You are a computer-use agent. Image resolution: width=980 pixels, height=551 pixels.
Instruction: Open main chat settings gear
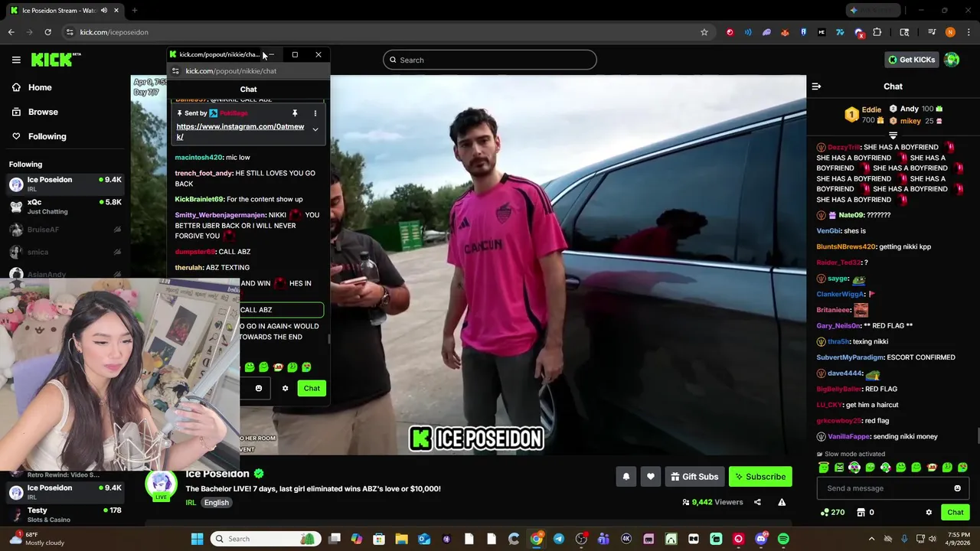pyautogui.click(x=929, y=513)
